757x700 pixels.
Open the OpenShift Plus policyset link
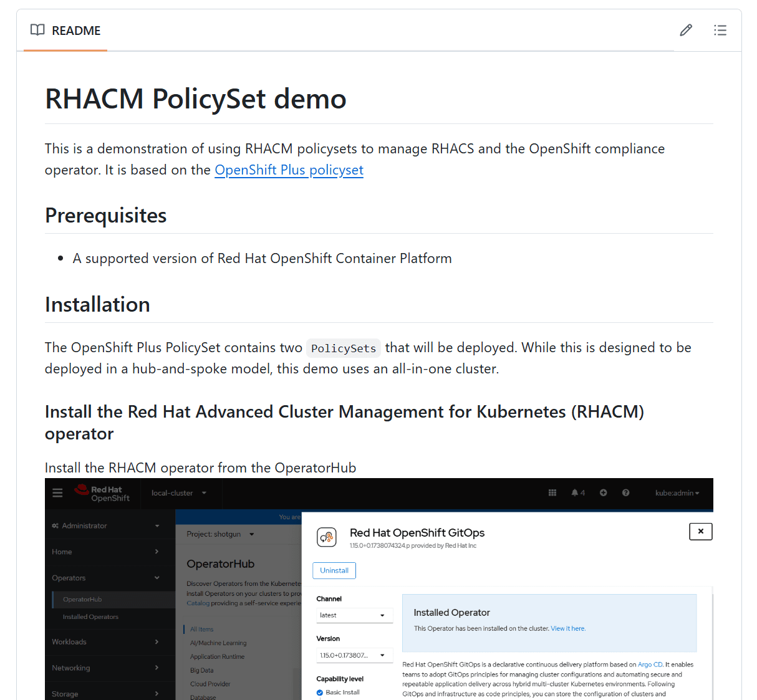(289, 170)
